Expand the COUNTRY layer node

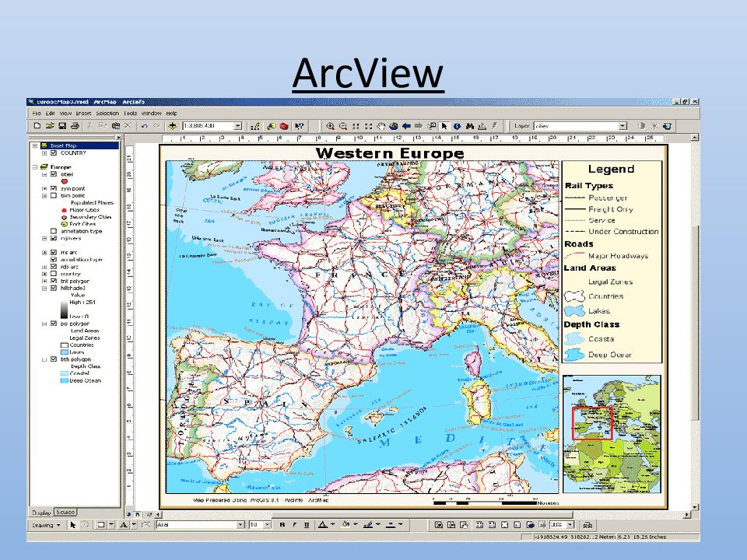pos(44,153)
